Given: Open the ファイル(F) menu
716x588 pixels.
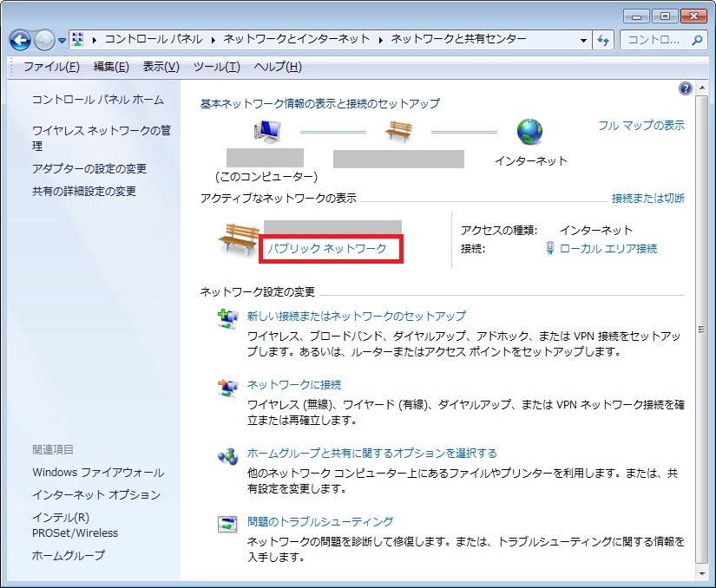Looking at the screenshot, I should 51,67.
